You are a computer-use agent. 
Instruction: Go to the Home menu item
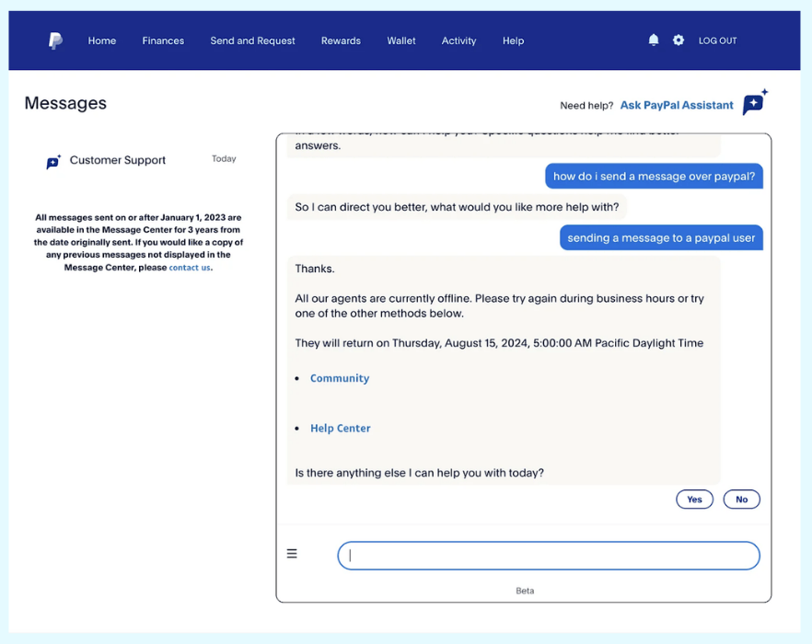click(x=102, y=40)
